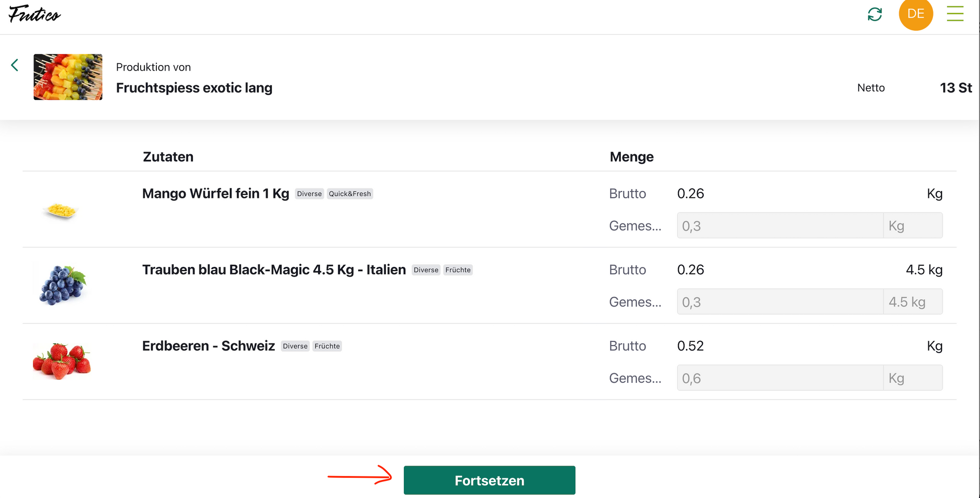980x498 pixels.
Task: Click the Fruchtspiess product thumbnail
Action: [x=68, y=77]
